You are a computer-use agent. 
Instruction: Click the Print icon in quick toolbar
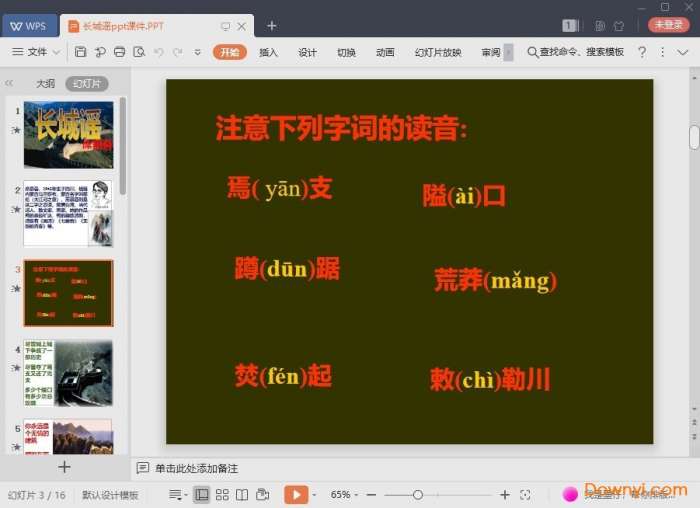coord(119,52)
